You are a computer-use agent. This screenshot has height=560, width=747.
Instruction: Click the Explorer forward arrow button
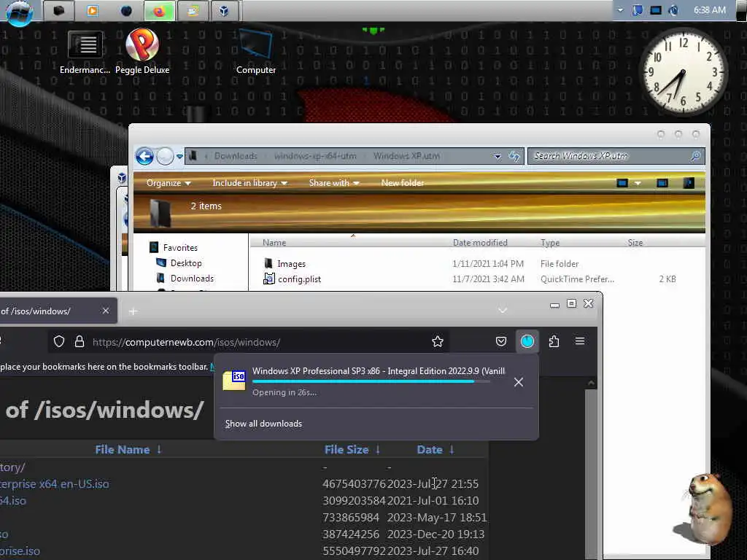click(165, 156)
